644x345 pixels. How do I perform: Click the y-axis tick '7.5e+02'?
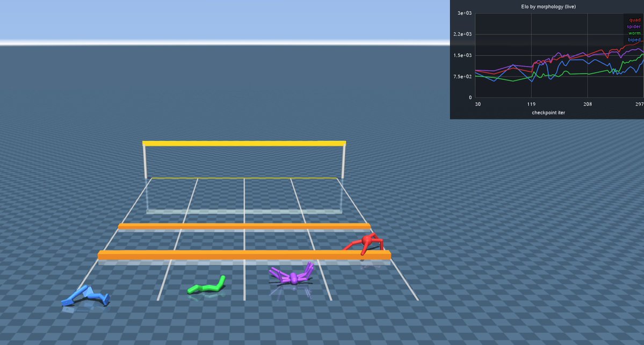click(462, 76)
